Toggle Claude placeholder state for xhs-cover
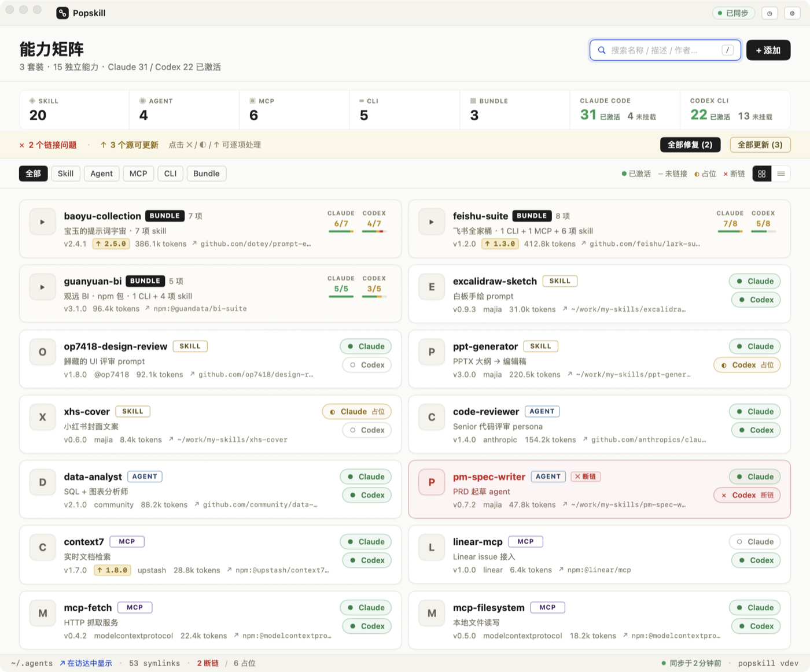Screen dimensions: 810x672 click(357, 412)
